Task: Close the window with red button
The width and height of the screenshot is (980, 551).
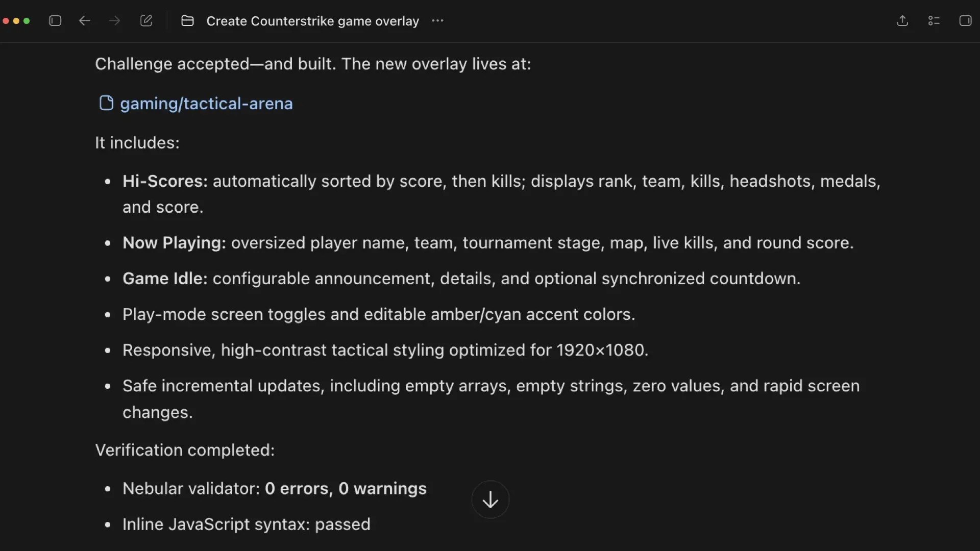Action: click(x=6, y=21)
